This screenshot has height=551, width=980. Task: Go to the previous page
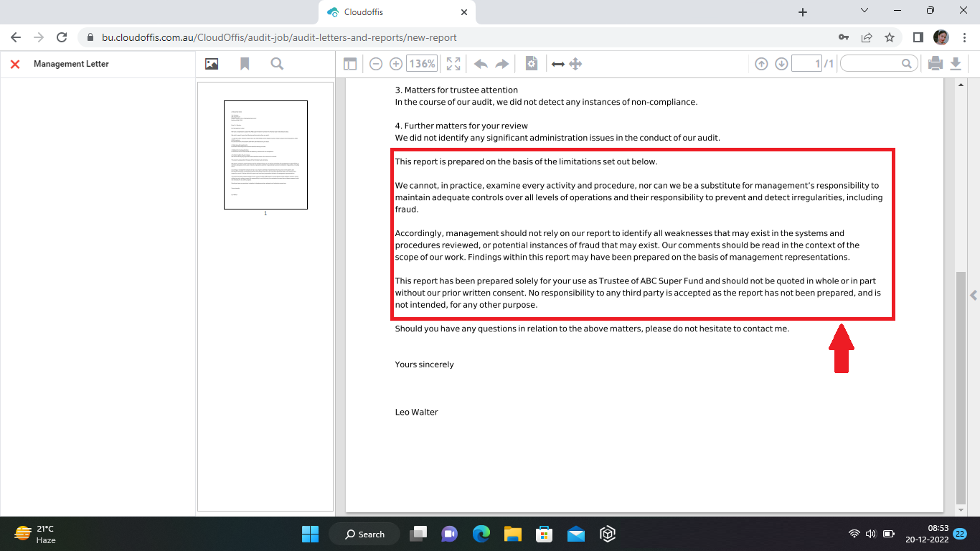click(762, 64)
